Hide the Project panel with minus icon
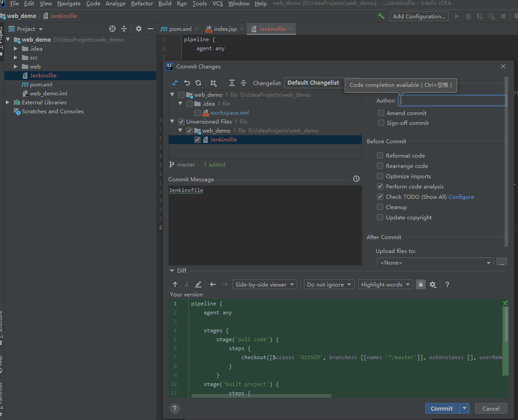 click(150, 29)
